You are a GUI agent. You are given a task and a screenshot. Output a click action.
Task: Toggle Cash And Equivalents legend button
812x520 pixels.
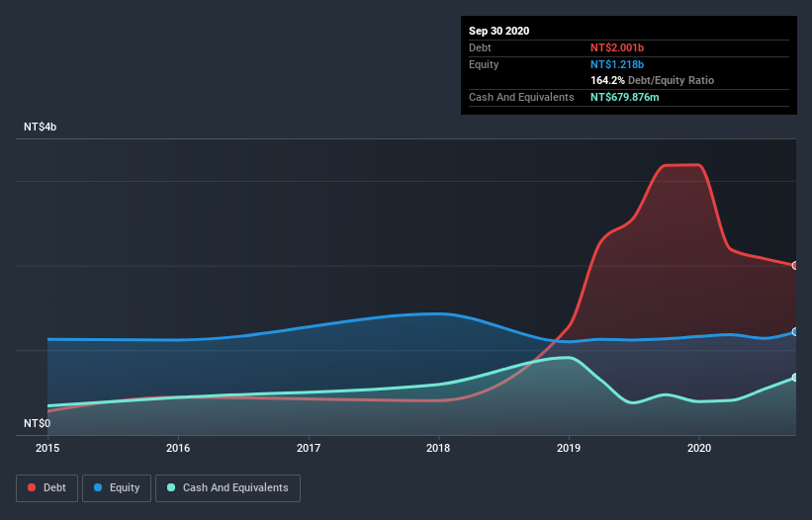pos(227,488)
